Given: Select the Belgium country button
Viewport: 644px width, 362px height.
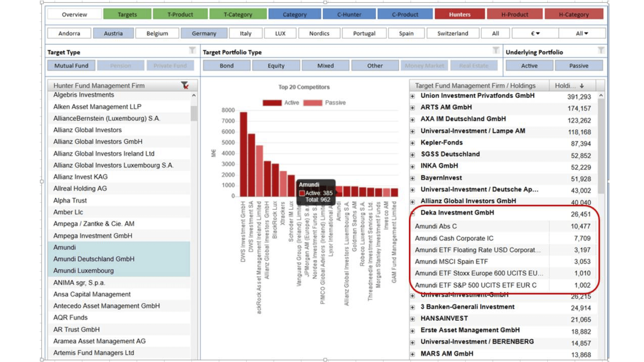Looking at the screenshot, I should 157,33.
